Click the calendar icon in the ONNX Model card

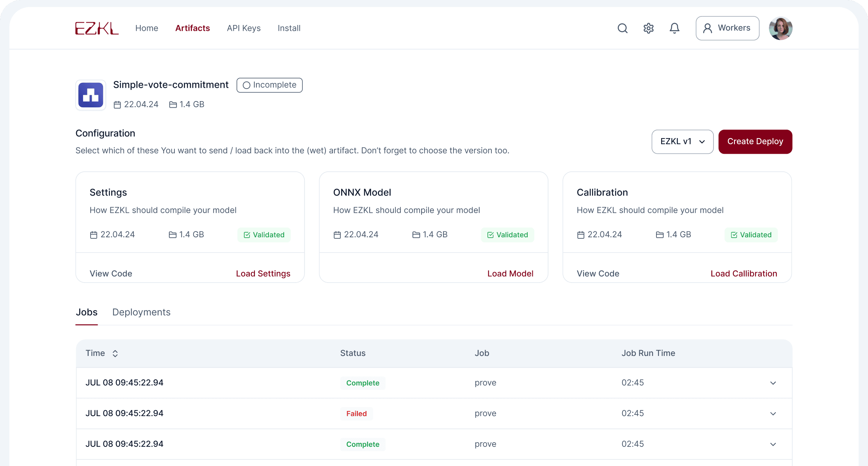(337, 235)
